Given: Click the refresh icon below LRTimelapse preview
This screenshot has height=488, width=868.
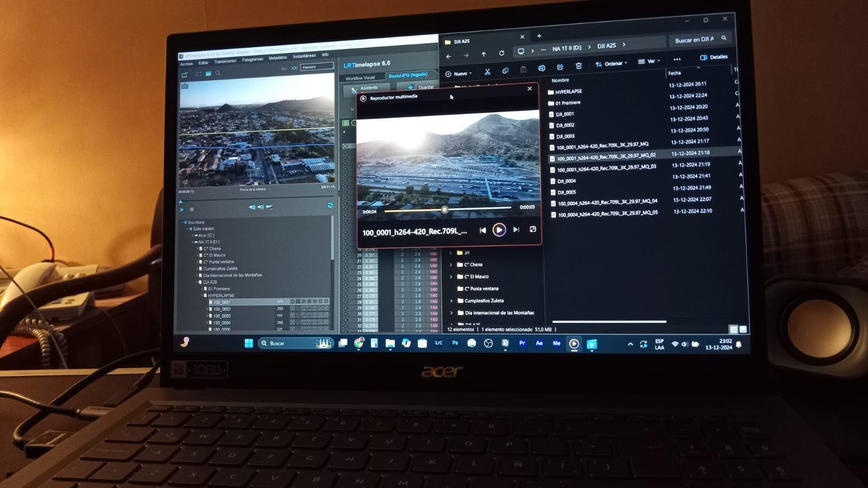Looking at the screenshot, I should (x=330, y=205).
